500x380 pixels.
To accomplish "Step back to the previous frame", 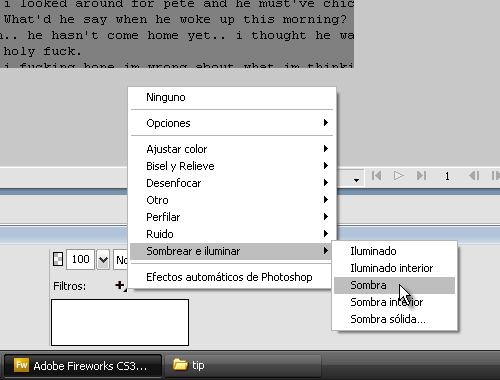I will 474,175.
